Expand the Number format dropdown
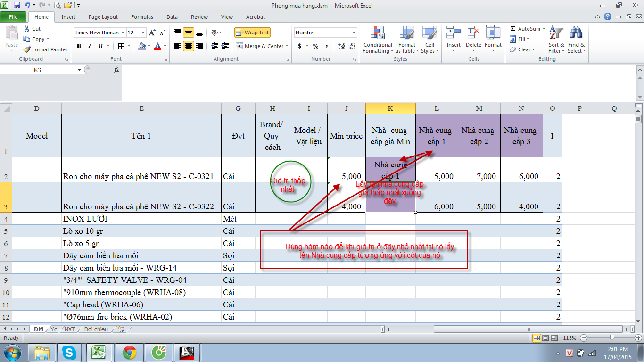644x362 pixels. (354, 33)
